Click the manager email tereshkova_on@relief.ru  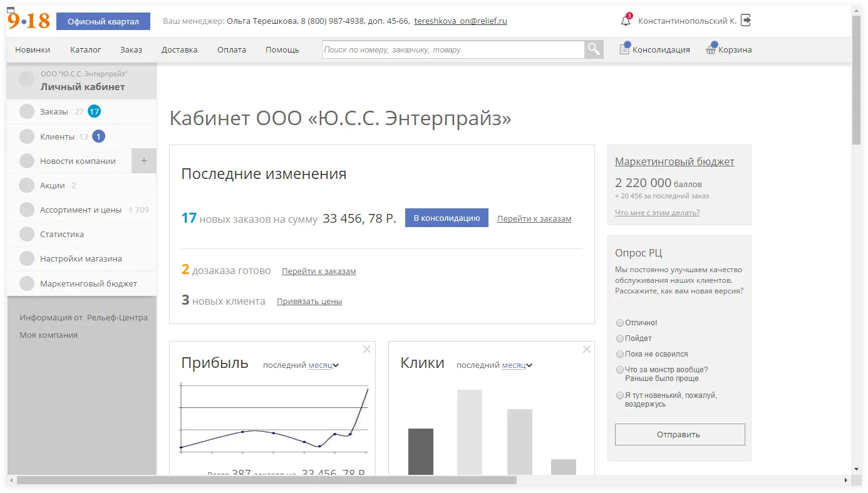point(460,21)
